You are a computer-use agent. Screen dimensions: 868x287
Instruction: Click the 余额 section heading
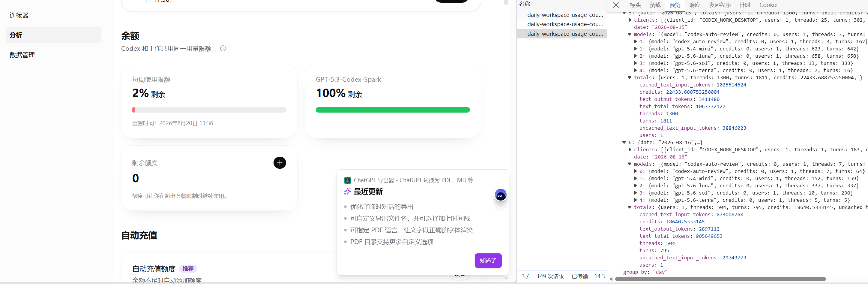(130, 36)
